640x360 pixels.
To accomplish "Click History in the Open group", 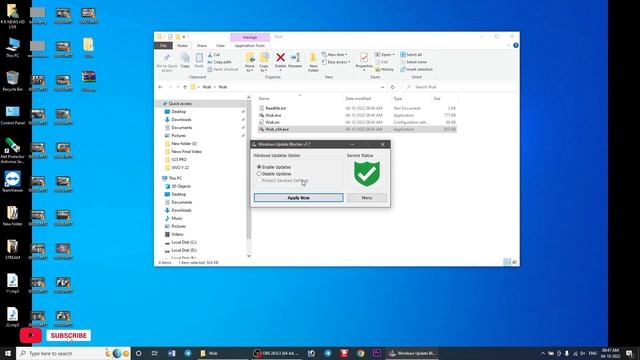I will (x=384, y=69).
